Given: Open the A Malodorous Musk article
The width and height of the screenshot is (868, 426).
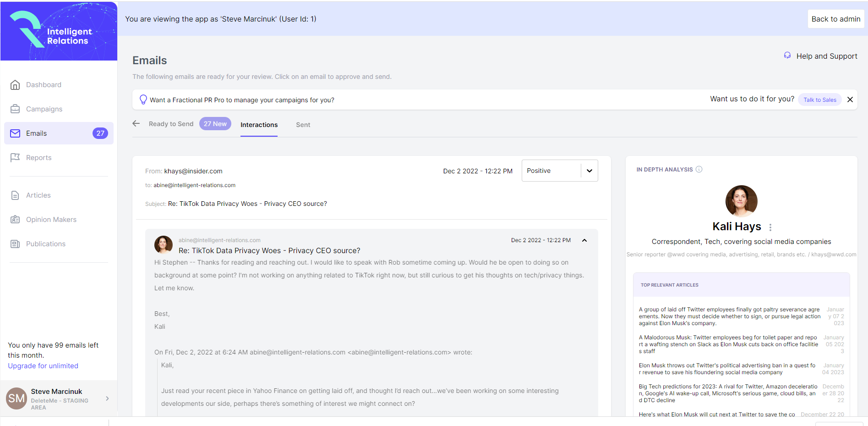Looking at the screenshot, I should point(728,344).
